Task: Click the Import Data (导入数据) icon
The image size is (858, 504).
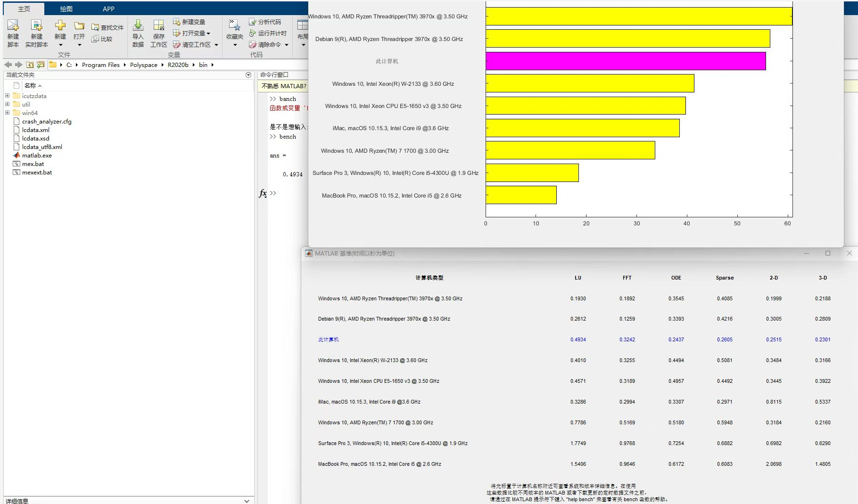Action: click(138, 26)
